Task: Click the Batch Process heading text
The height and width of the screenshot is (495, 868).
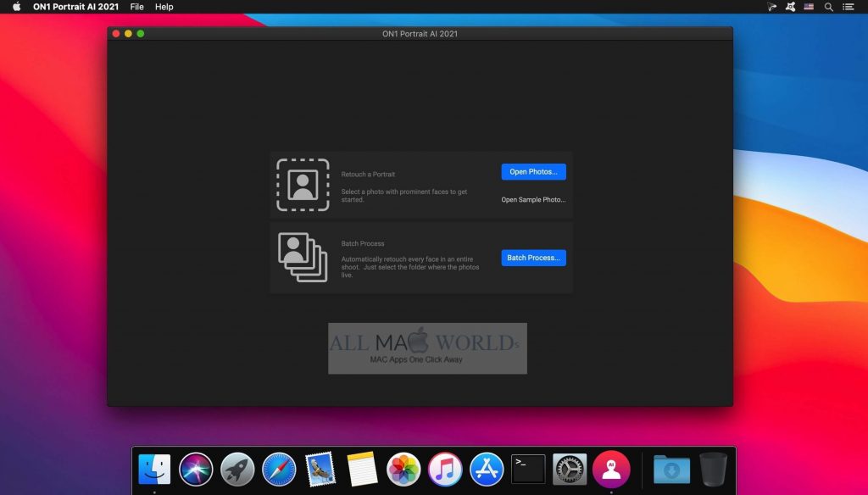Action: (x=363, y=243)
